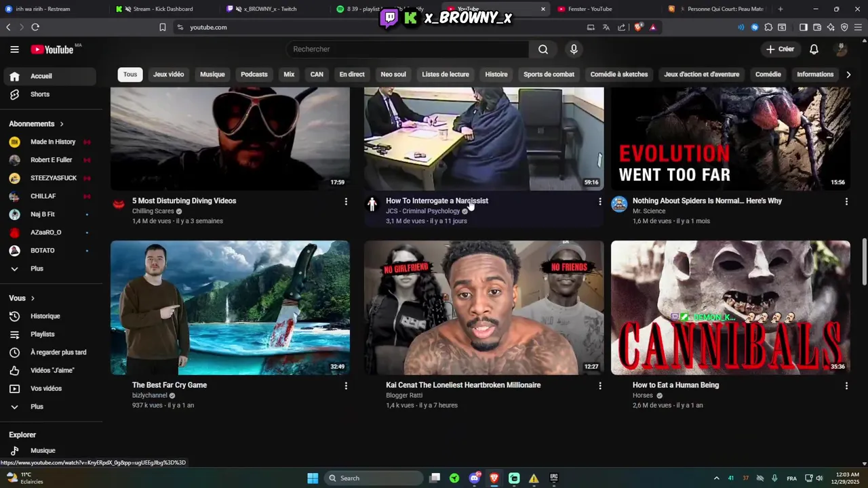The image size is (868, 488).
Task: Expand Abonnements section chevron
Action: (x=62, y=124)
